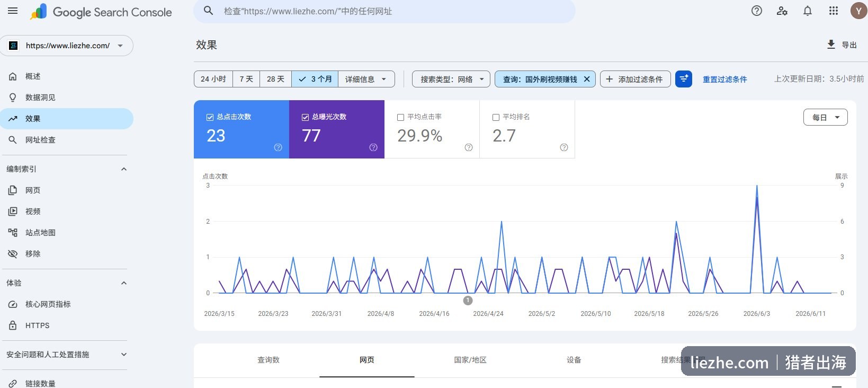Open the notifications bell

pos(808,11)
